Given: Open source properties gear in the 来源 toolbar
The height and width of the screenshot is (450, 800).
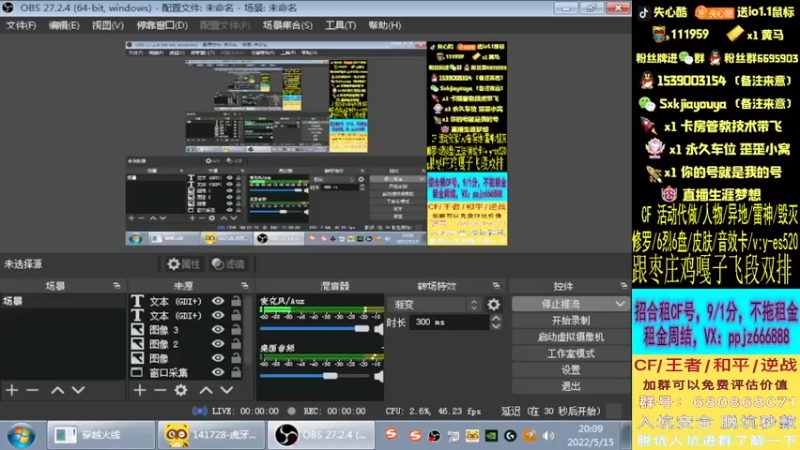Looking at the screenshot, I should coord(181,390).
